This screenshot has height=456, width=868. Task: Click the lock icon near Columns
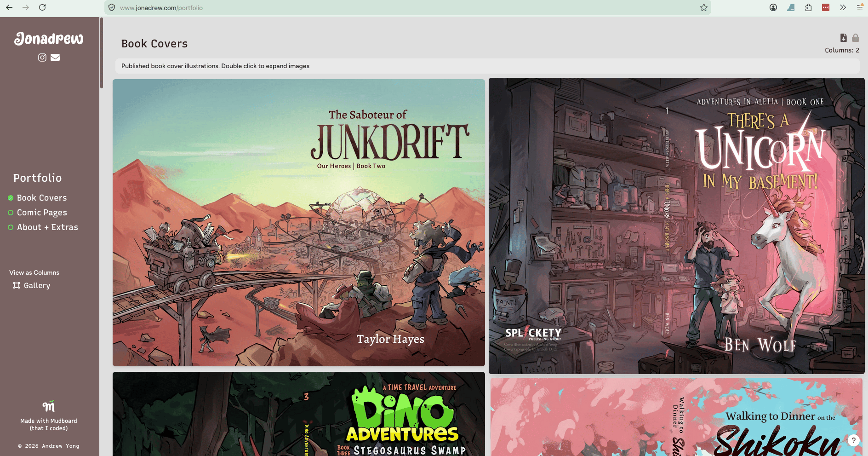coord(856,38)
